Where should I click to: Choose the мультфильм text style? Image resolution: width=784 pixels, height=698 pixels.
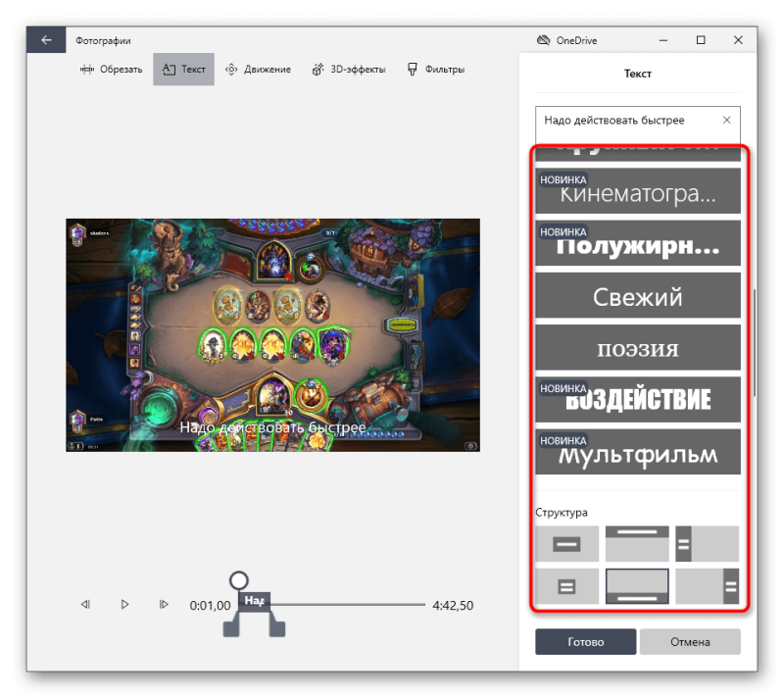point(638,452)
